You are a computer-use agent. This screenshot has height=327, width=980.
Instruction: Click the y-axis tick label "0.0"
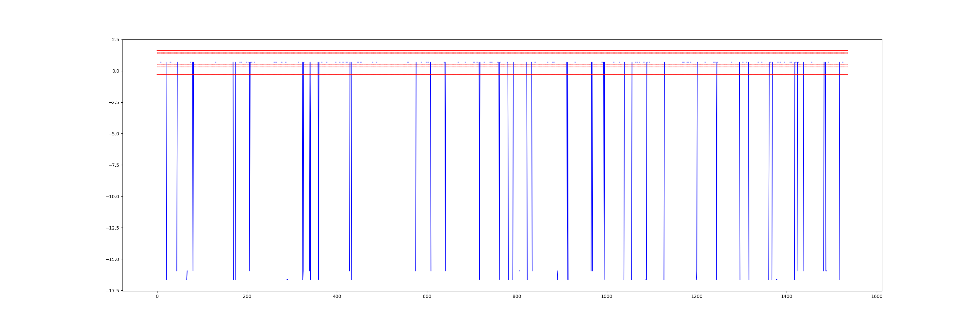(116, 71)
